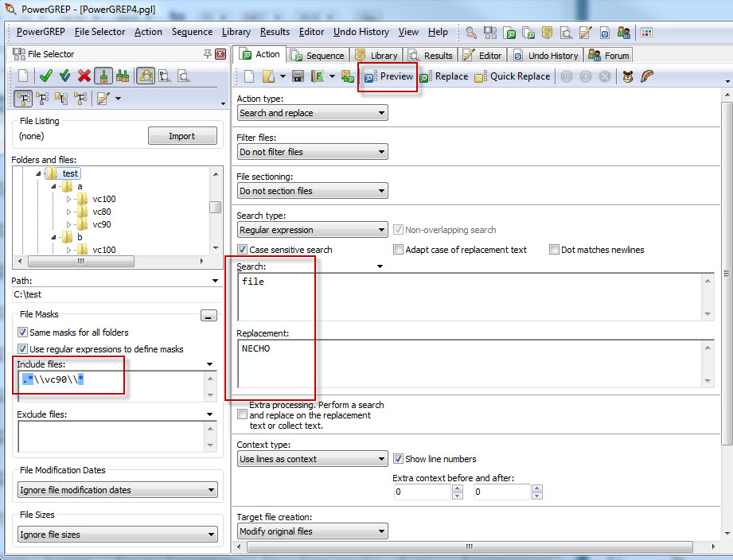Open the PowerGREP search magnifier icon

click(x=470, y=32)
